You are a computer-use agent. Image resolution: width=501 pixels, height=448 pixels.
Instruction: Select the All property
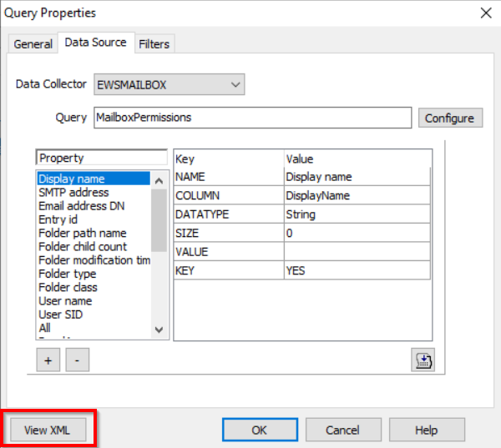tap(94, 328)
